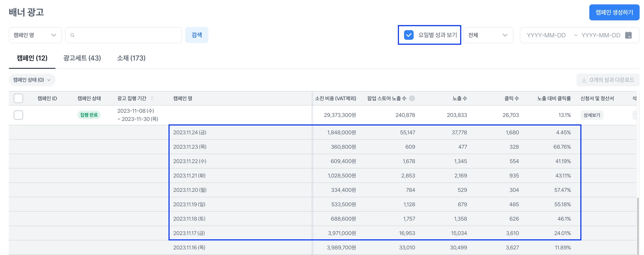Switch to the 광고세트 (43) tab
644x255 pixels.
pos(82,58)
